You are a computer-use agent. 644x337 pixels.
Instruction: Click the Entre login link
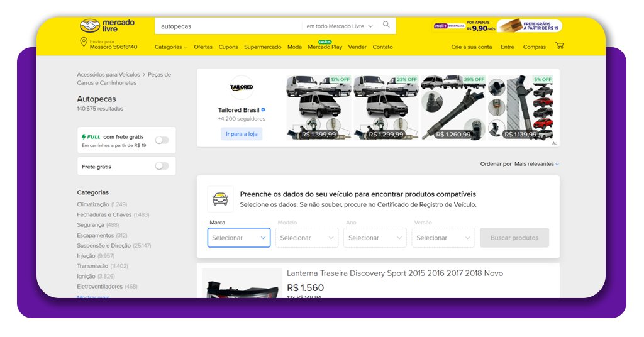[x=508, y=47]
